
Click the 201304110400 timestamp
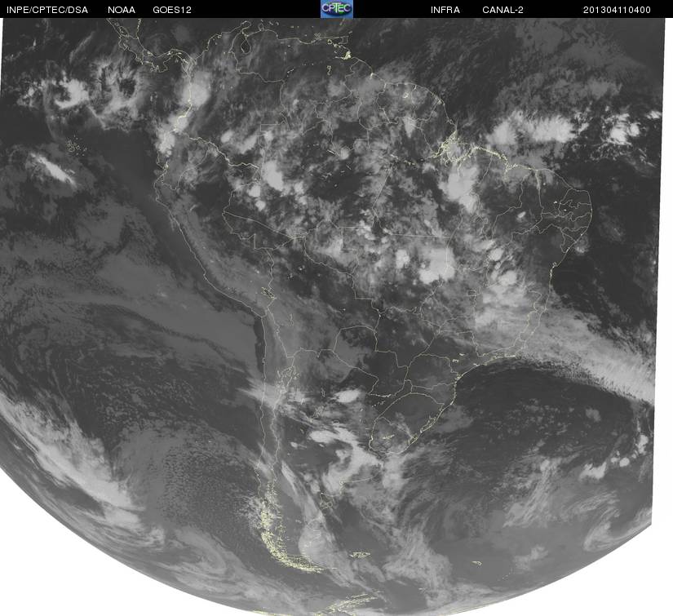point(617,10)
